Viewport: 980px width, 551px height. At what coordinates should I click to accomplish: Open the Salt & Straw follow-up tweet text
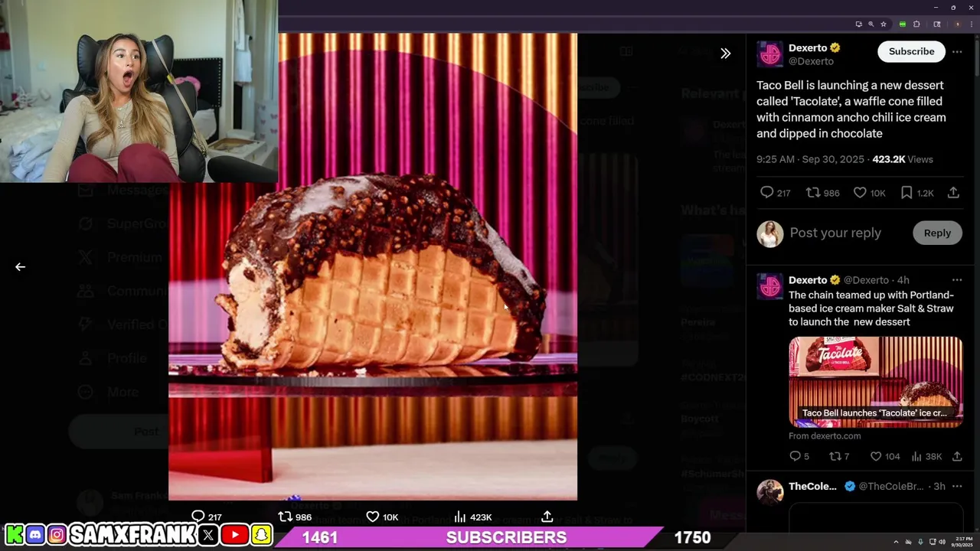871,308
